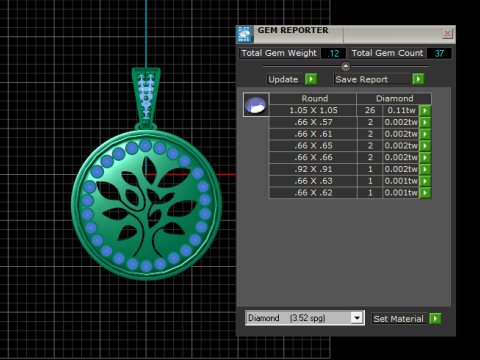This screenshot has width=480, height=360.
Task: Click the green arrow for the .66 X .63 row
Action: (x=425, y=181)
